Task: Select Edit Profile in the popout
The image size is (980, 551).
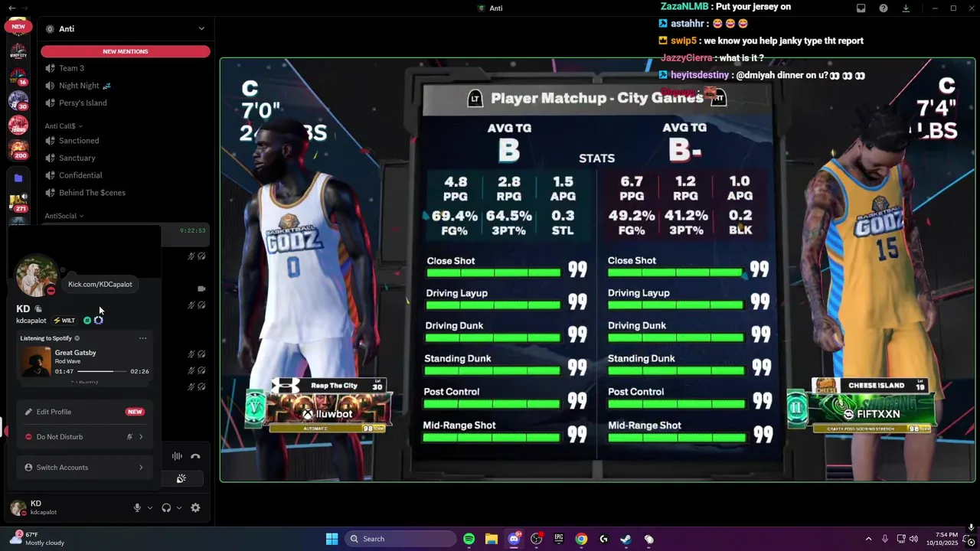Action: point(84,412)
